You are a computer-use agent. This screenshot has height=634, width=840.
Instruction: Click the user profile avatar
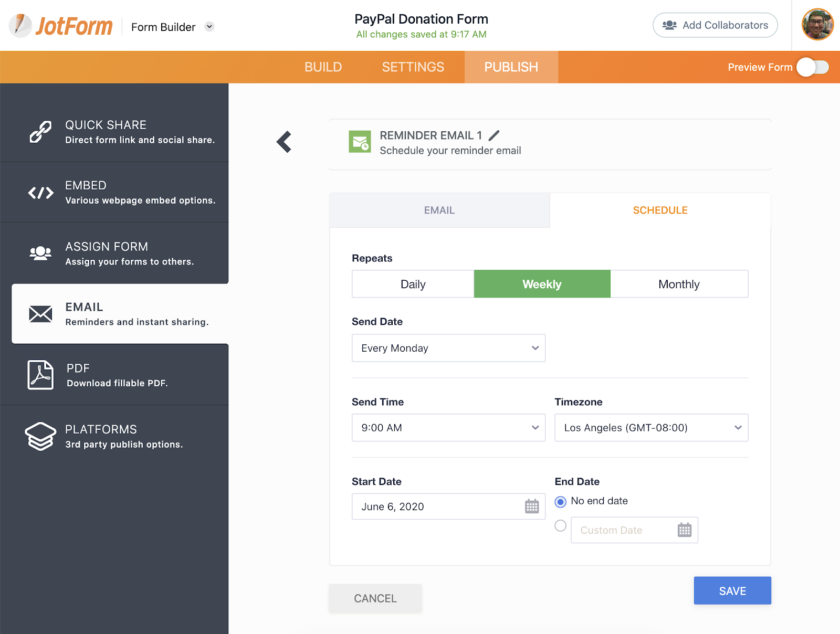point(817,25)
